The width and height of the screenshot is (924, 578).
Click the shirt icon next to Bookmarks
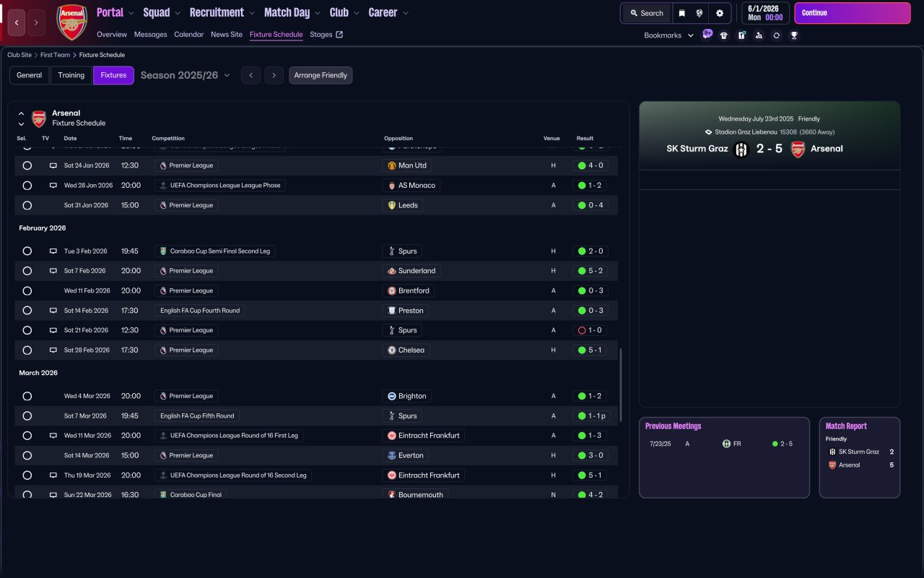[x=724, y=35]
